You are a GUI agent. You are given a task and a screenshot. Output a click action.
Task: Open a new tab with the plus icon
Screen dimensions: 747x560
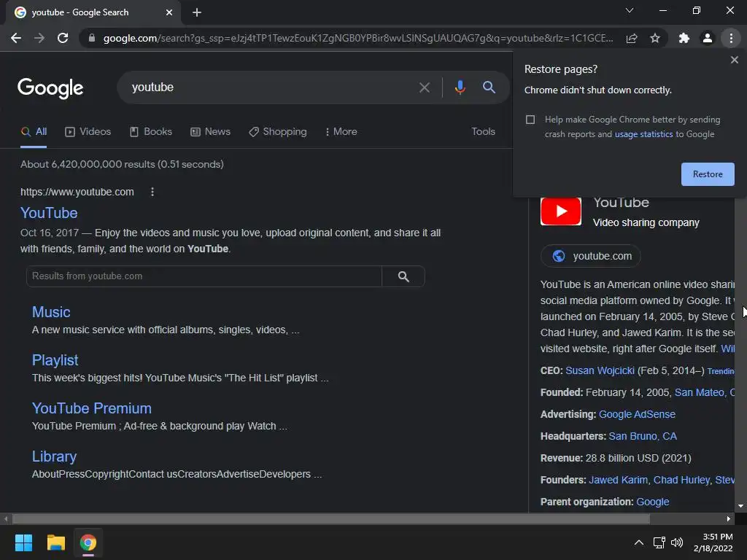[197, 12]
